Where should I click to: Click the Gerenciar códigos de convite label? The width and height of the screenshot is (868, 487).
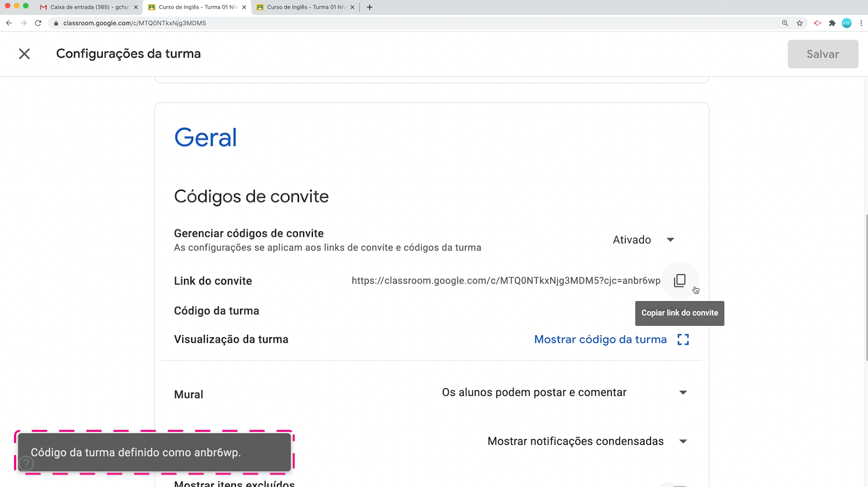248,233
